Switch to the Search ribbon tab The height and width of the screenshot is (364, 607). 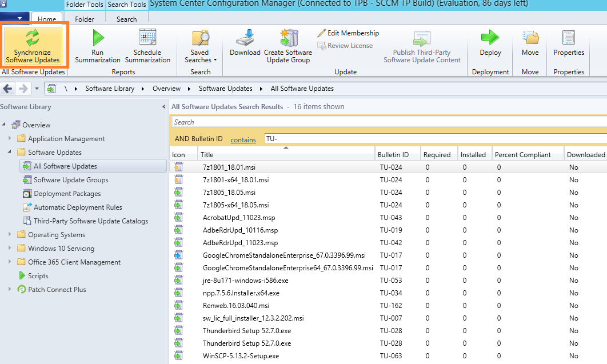(x=126, y=19)
